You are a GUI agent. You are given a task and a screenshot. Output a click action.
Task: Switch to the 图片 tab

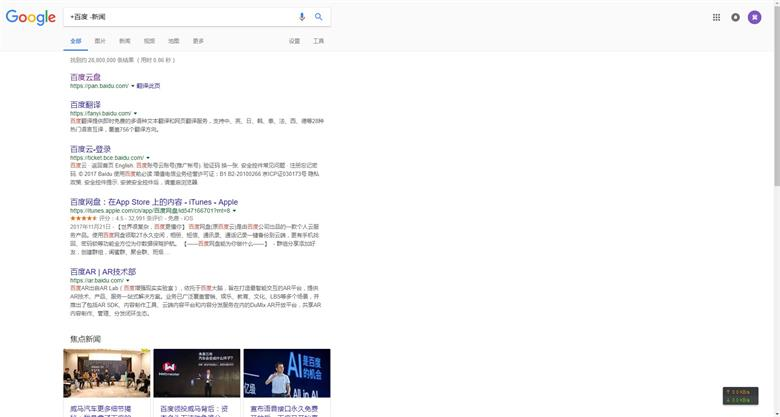(x=100, y=41)
